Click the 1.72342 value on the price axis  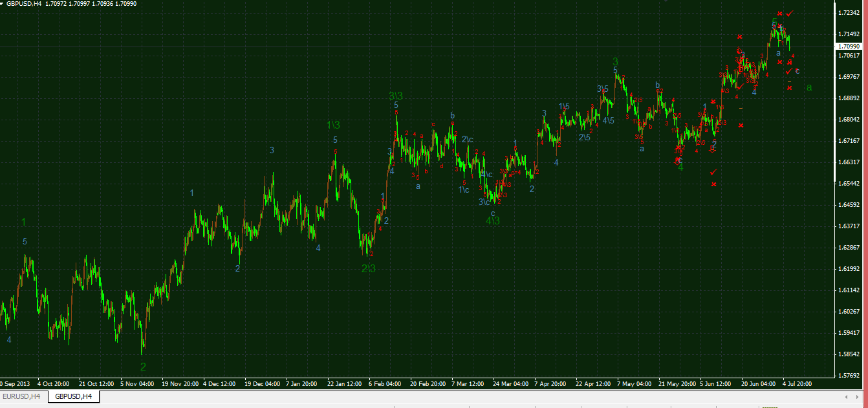point(848,13)
